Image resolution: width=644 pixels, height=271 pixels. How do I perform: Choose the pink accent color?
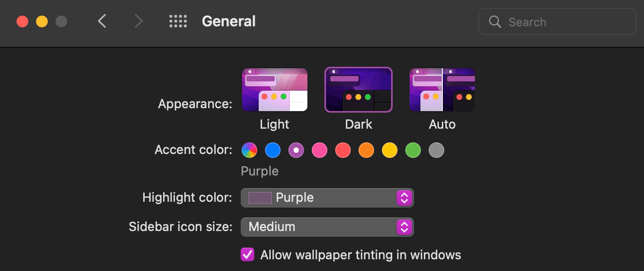(320, 150)
